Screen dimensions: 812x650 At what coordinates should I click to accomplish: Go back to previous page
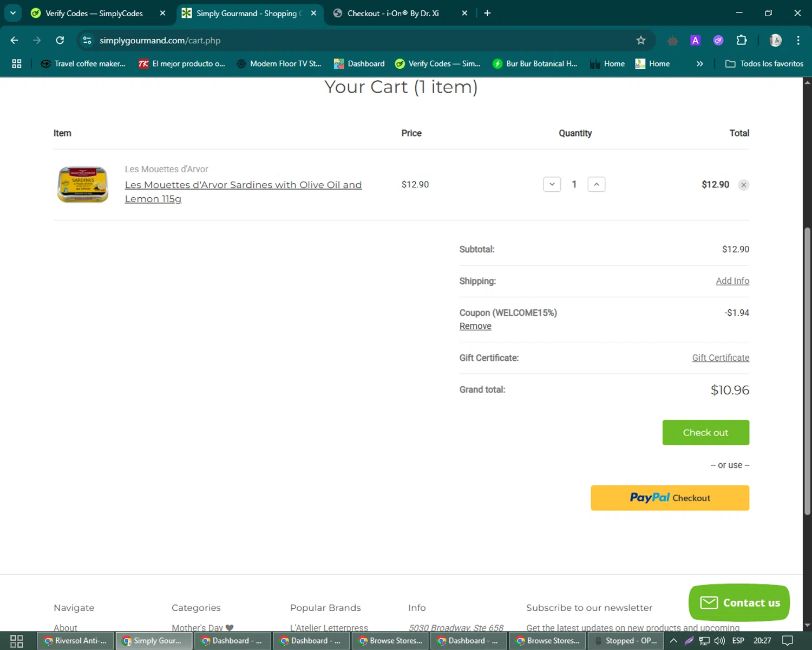coord(15,40)
